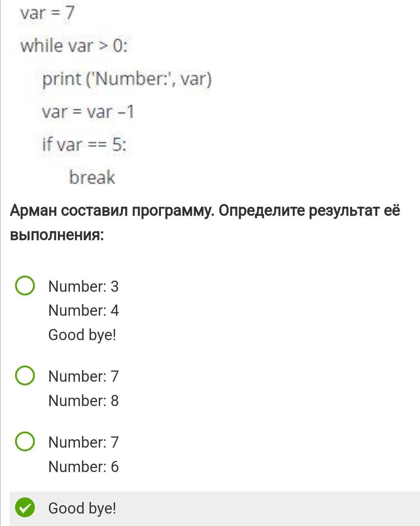
Task: Click 'Number: 7' text above Number: 6
Action: pos(83,442)
